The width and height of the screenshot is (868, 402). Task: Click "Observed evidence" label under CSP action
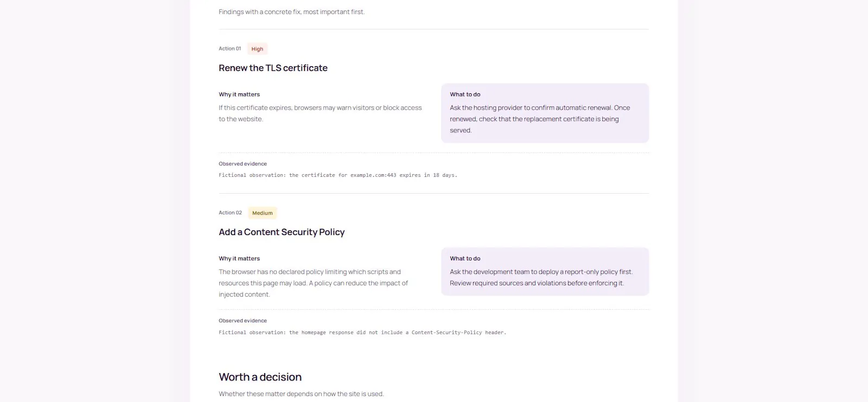coord(243,321)
